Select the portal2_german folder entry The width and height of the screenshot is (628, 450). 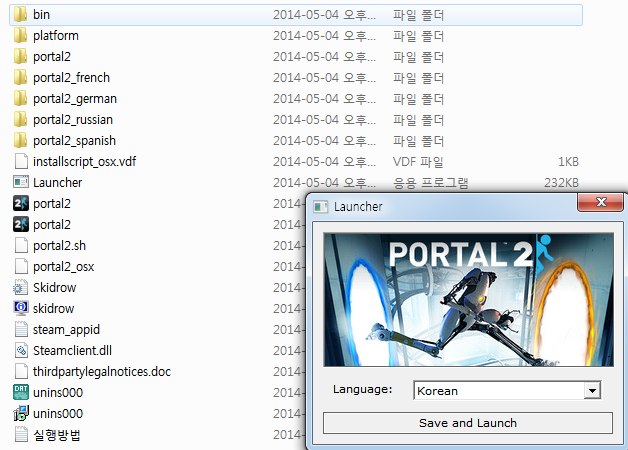(74, 99)
